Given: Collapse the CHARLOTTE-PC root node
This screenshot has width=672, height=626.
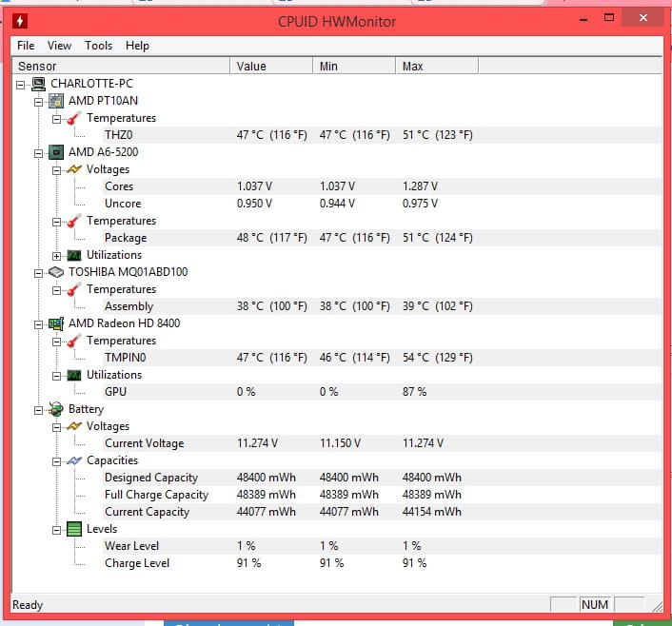Looking at the screenshot, I should [x=23, y=84].
